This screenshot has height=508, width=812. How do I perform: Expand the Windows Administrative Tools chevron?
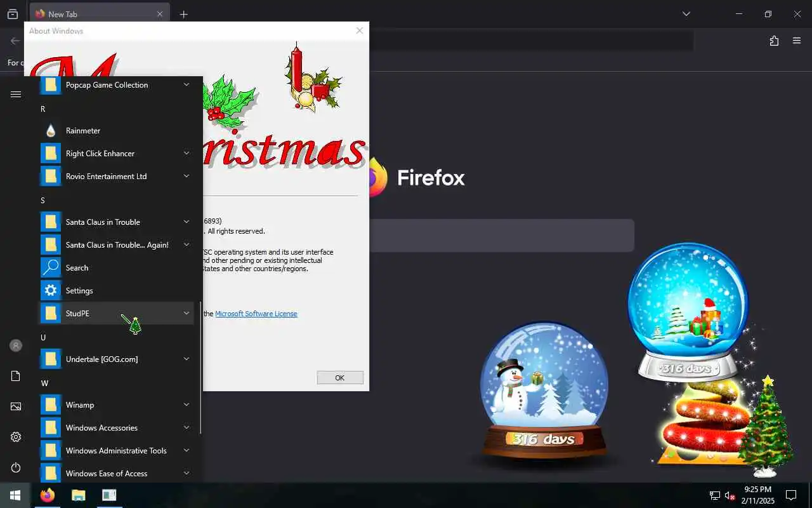(187, 450)
